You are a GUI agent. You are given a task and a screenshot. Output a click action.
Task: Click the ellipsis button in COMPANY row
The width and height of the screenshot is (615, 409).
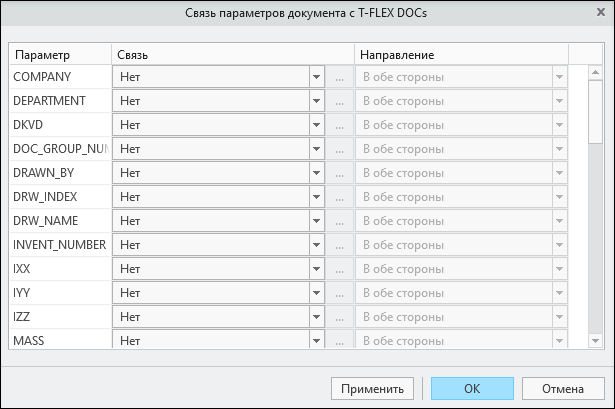[x=340, y=77]
